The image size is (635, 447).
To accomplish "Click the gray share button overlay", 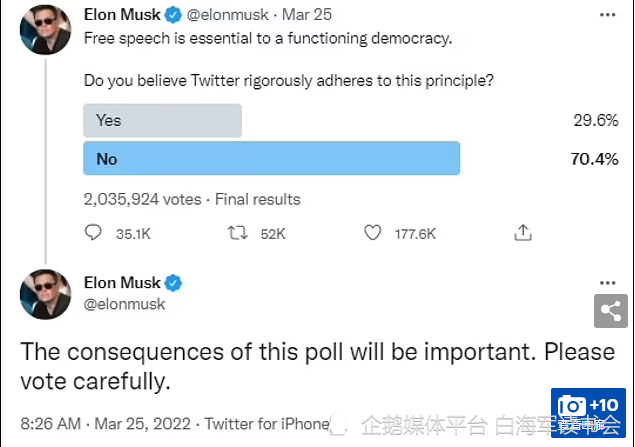I will [611, 311].
